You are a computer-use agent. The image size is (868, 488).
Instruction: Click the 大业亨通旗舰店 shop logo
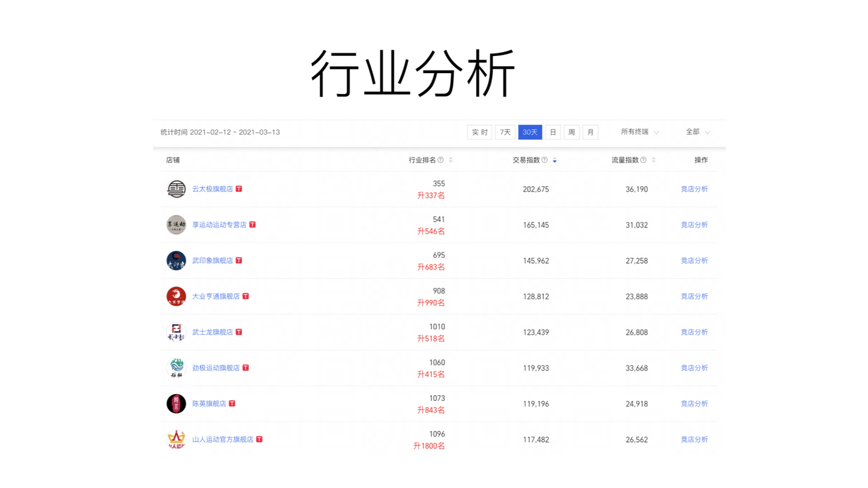pyautogui.click(x=176, y=296)
